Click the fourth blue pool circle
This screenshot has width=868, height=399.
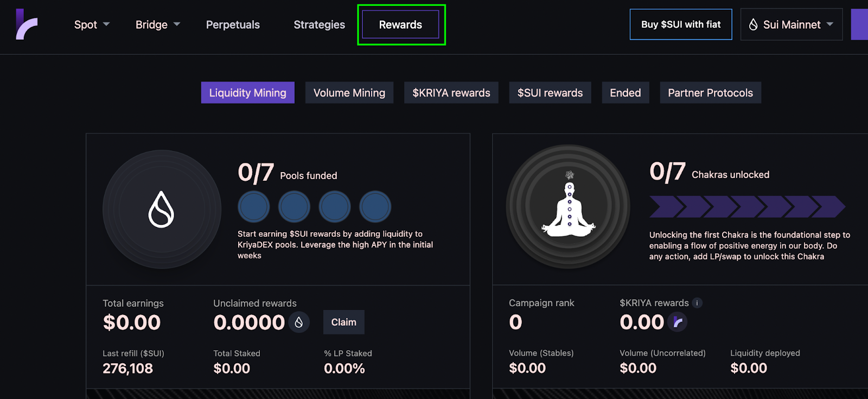pyautogui.click(x=375, y=207)
